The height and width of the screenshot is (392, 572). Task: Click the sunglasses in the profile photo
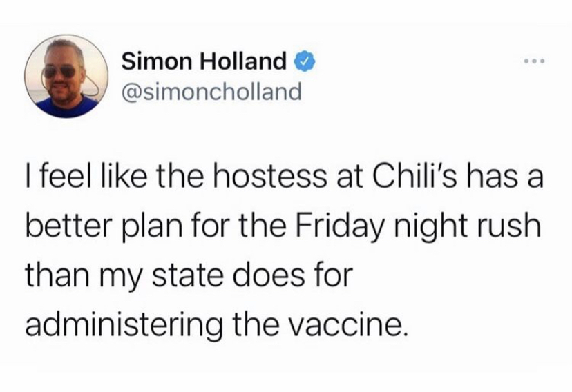tap(57, 72)
